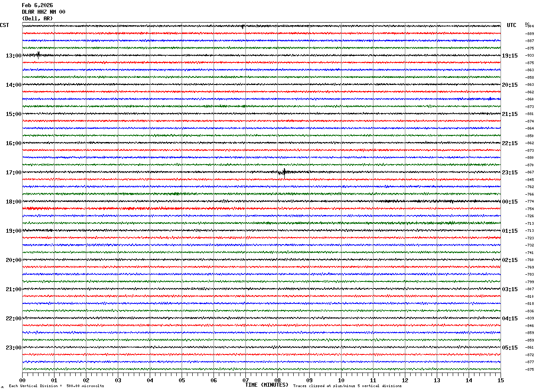Click the 13:00 CST row label

pyautogui.click(x=13, y=56)
